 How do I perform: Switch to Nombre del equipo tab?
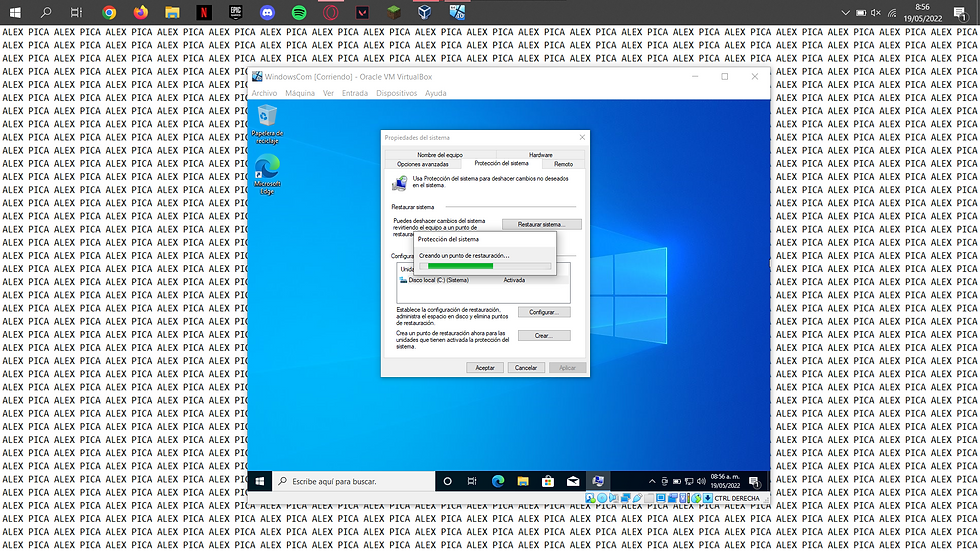440,154
